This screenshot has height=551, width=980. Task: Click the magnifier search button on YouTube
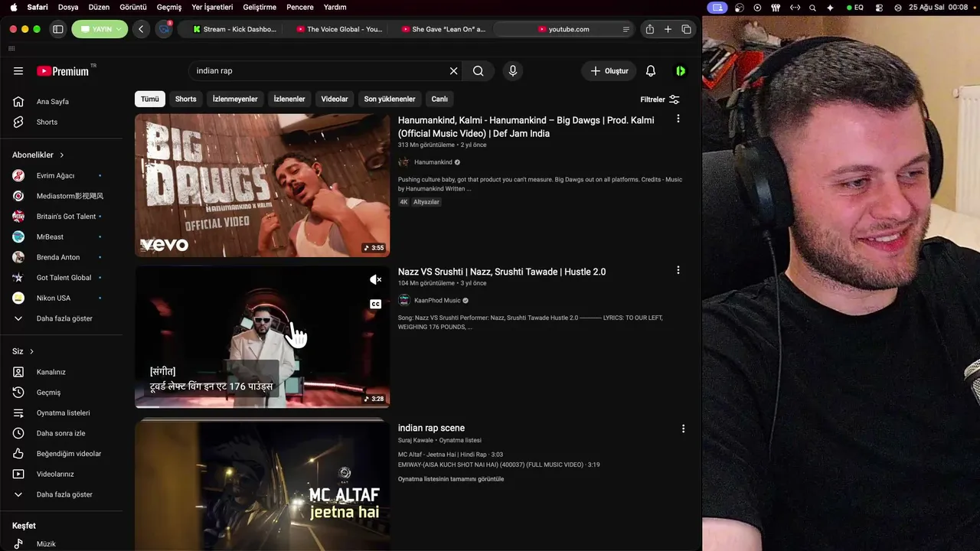[x=479, y=71]
